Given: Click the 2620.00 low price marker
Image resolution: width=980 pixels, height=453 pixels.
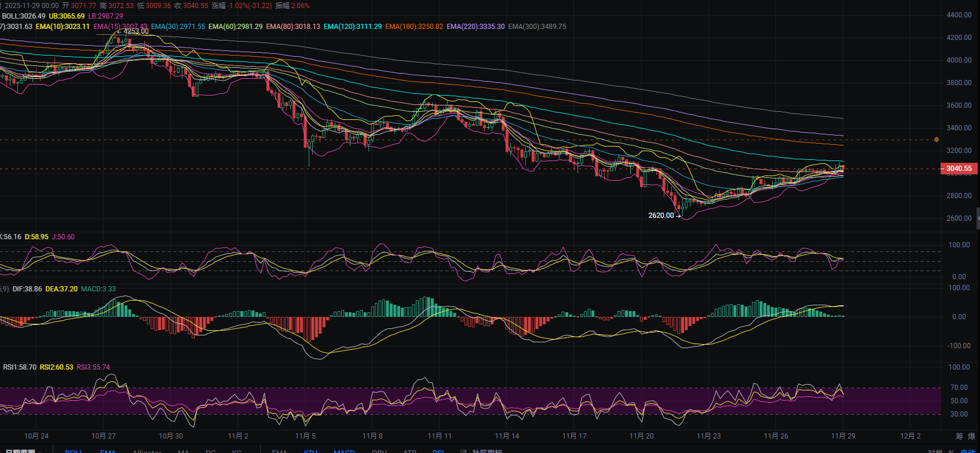Looking at the screenshot, I should pyautogui.click(x=661, y=215).
